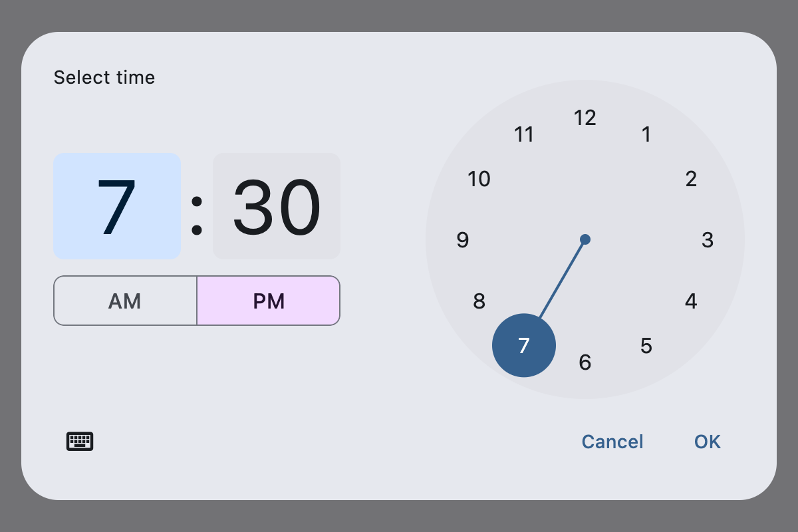Select 1 on the clock dial

[646, 134]
